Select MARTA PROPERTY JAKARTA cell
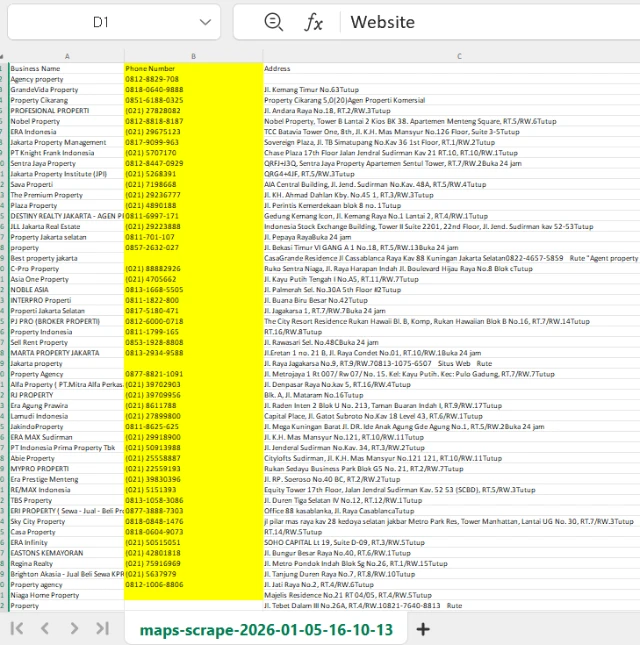The image size is (640, 645). click(x=67, y=353)
